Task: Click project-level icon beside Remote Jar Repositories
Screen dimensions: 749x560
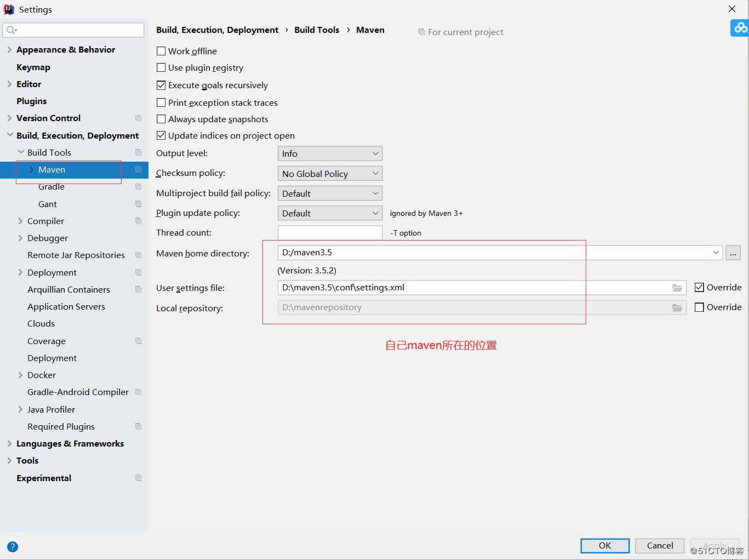Action: point(138,255)
